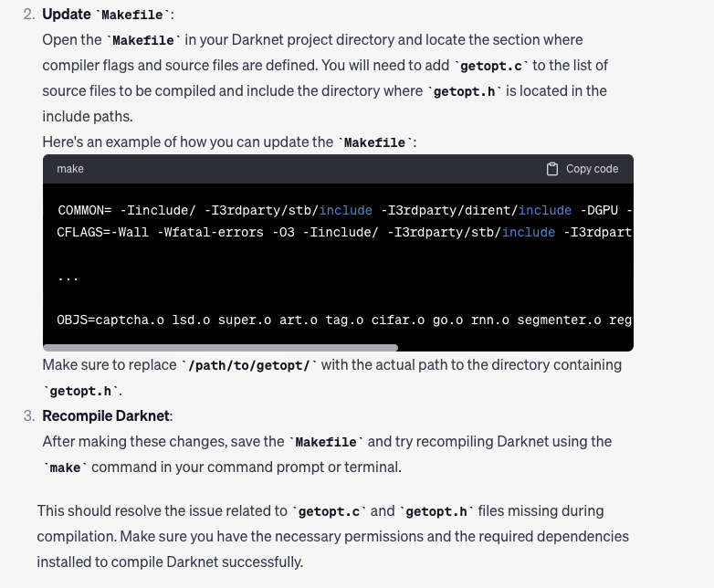The image size is (714, 588).
Task: Click the clipboard icon in the code header
Action: pyautogui.click(x=551, y=169)
